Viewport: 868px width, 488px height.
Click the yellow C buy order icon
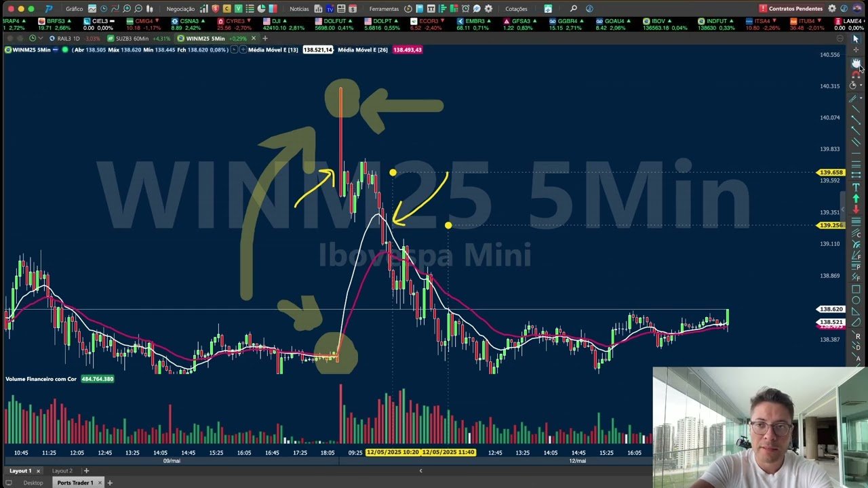pos(226,9)
